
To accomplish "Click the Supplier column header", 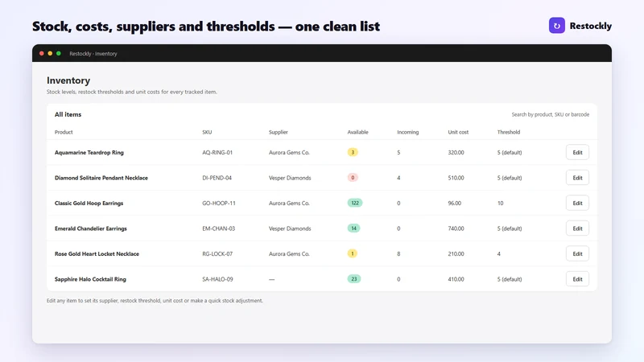I will (278, 132).
